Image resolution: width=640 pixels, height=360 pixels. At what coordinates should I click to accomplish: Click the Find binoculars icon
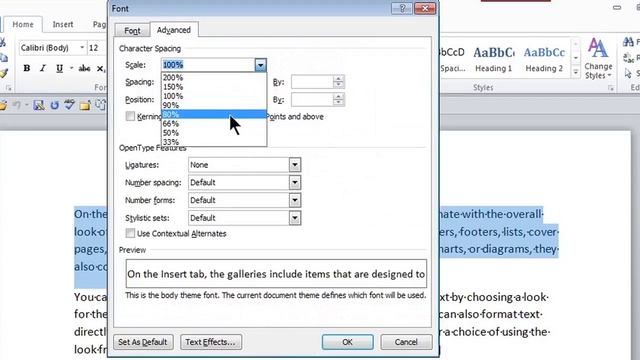629,41
